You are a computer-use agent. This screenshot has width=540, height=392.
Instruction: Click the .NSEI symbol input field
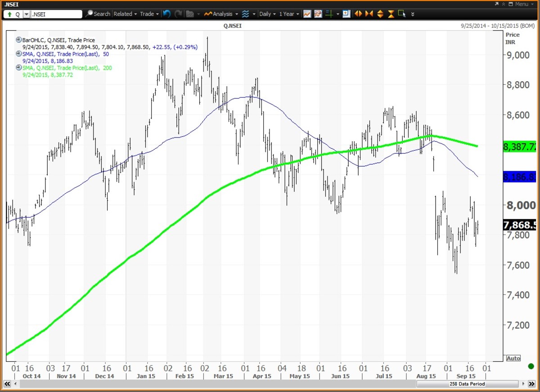(x=56, y=14)
